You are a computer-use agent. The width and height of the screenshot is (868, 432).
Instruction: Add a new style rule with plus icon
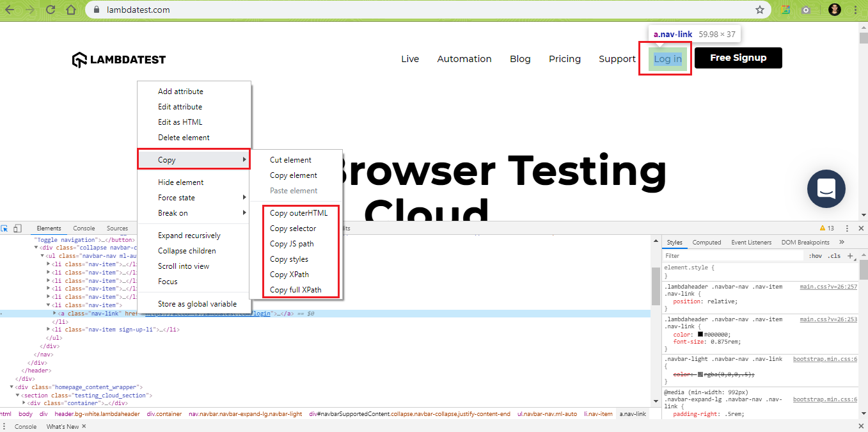850,255
